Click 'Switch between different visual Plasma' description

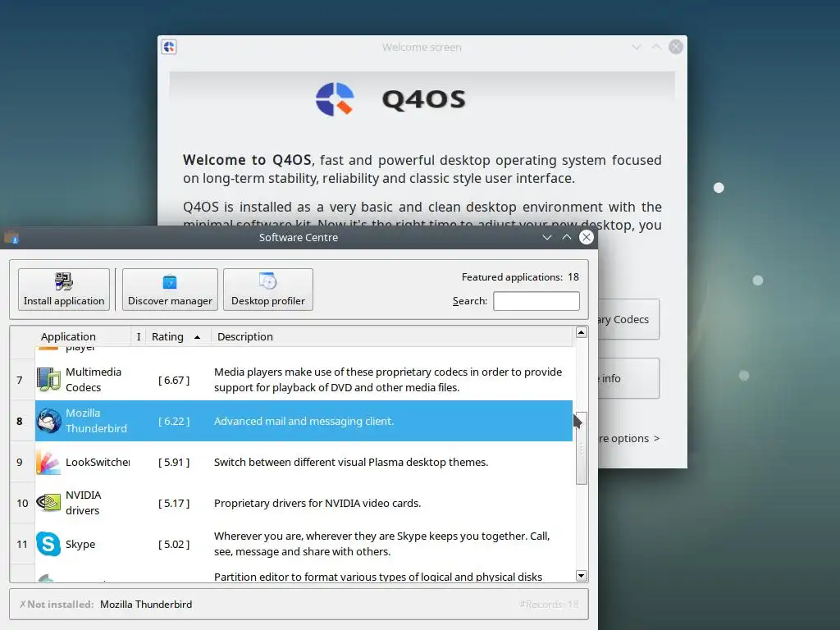pyautogui.click(x=351, y=462)
